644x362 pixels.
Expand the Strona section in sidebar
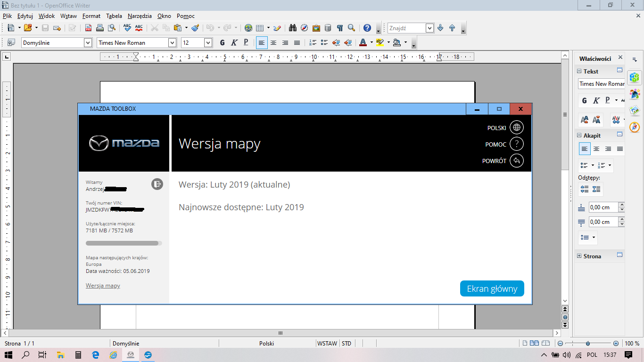[x=579, y=256]
